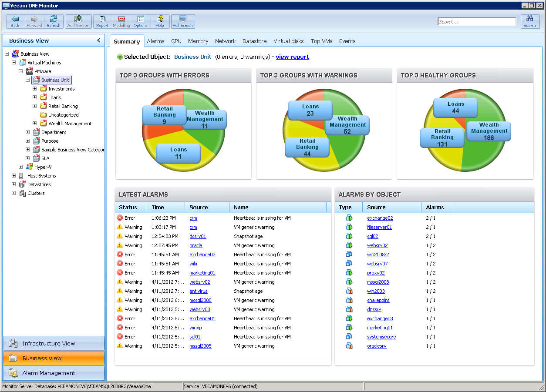The image size is (546, 392).
Task: Click into the Search input field
Action: [476, 22]
